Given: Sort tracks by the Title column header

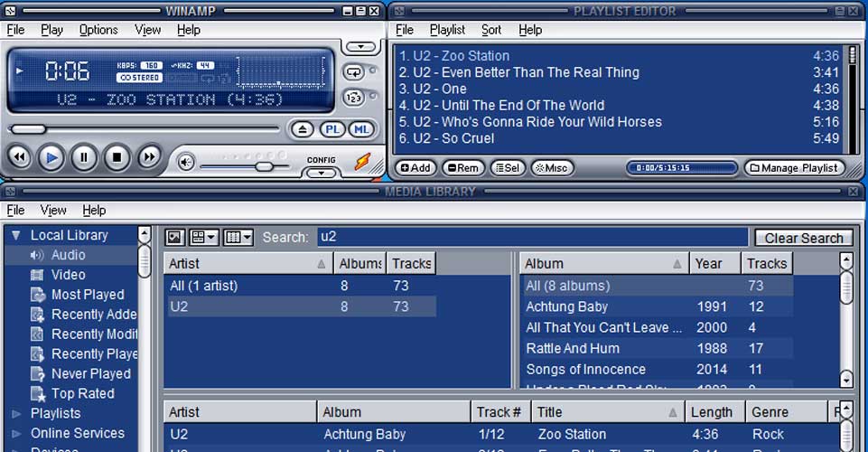Looking at the screenshot, I should click(x=608, y=412).
